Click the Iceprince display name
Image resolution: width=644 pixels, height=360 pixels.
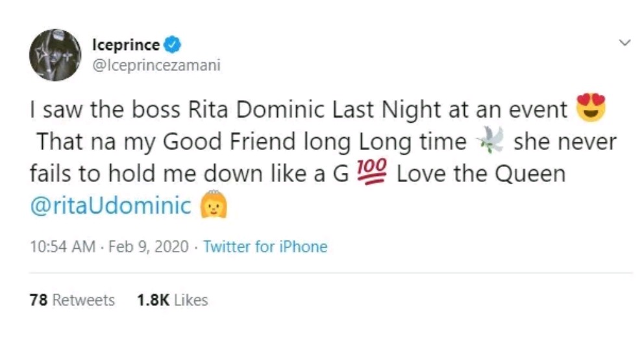coord(126,46)
